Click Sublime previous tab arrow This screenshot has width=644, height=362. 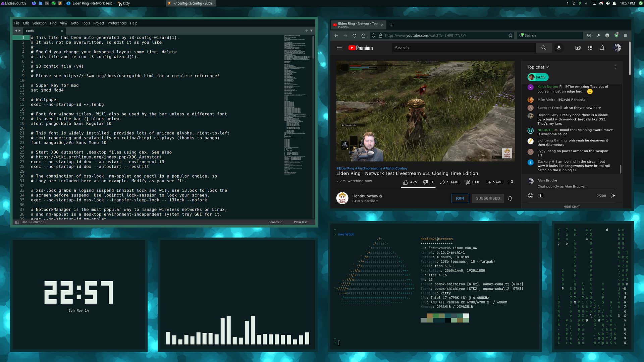[x=16, y=31]
